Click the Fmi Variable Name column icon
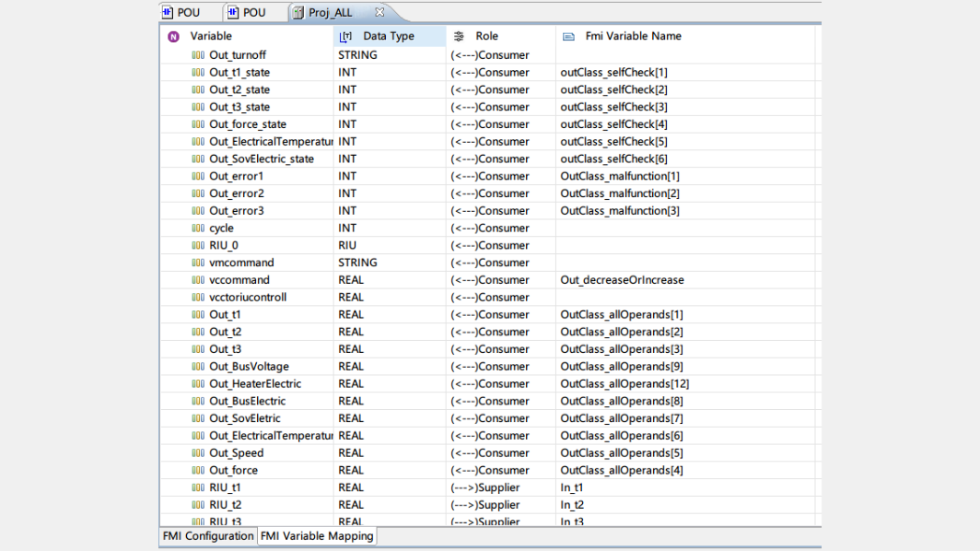 coord(568,37)
